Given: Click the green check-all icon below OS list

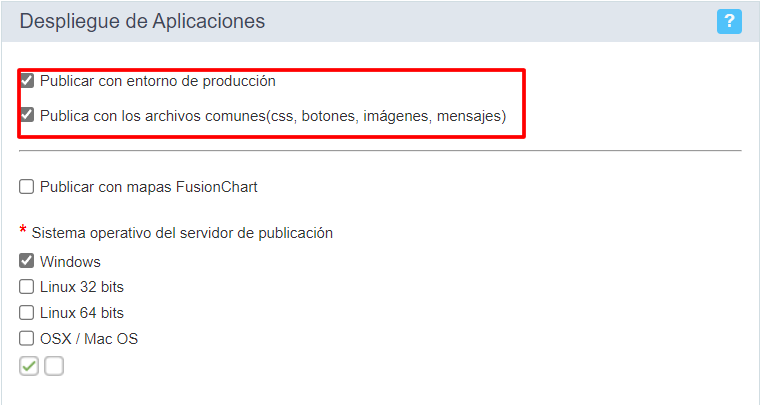Looking at the screenshot, I should (29, 366).
